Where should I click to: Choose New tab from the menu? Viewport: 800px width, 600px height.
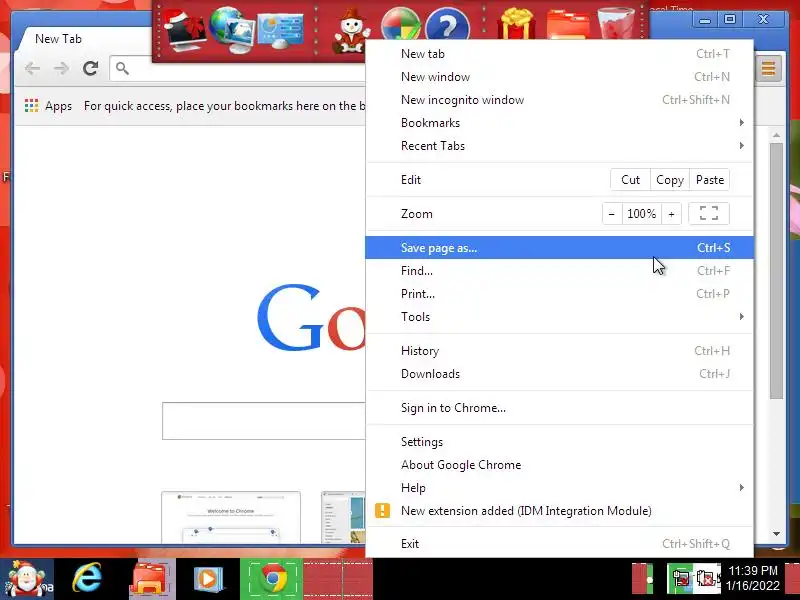point(559,54)
